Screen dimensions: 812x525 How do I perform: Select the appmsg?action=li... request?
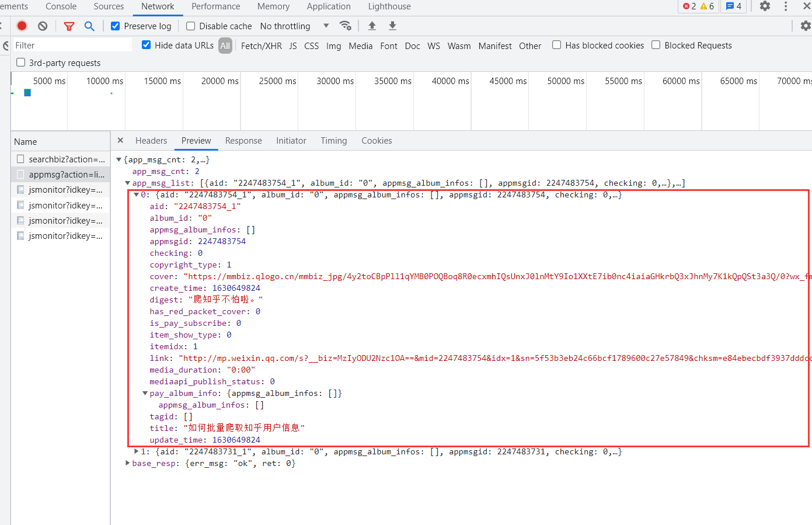[x=61, y=174]
